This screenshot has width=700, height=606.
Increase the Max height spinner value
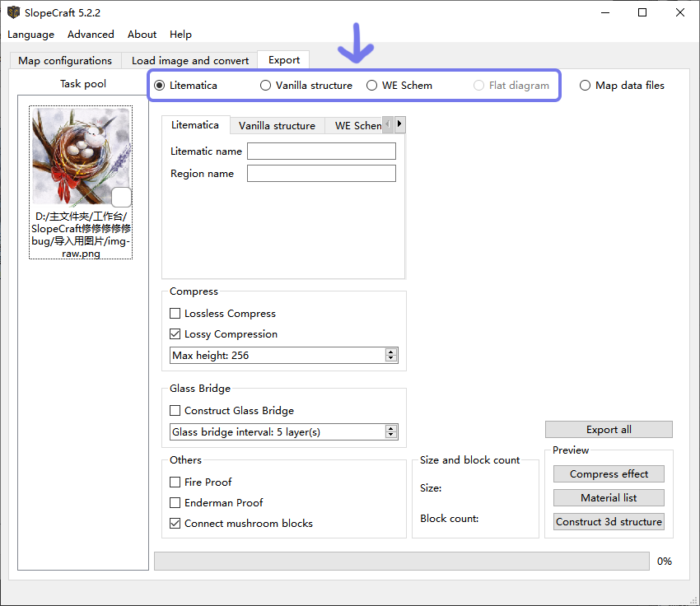pos(391,352)
